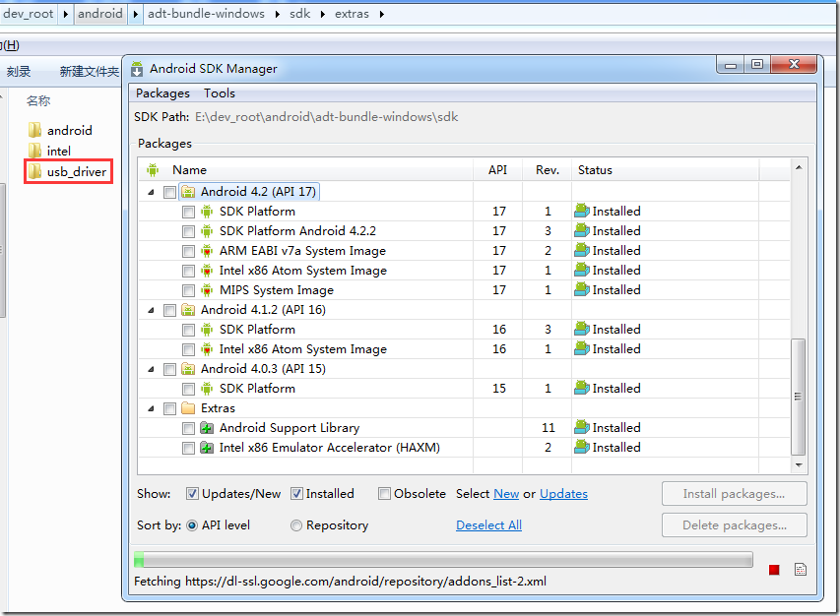Click the fetching progress bar

(x=443, y=560)
